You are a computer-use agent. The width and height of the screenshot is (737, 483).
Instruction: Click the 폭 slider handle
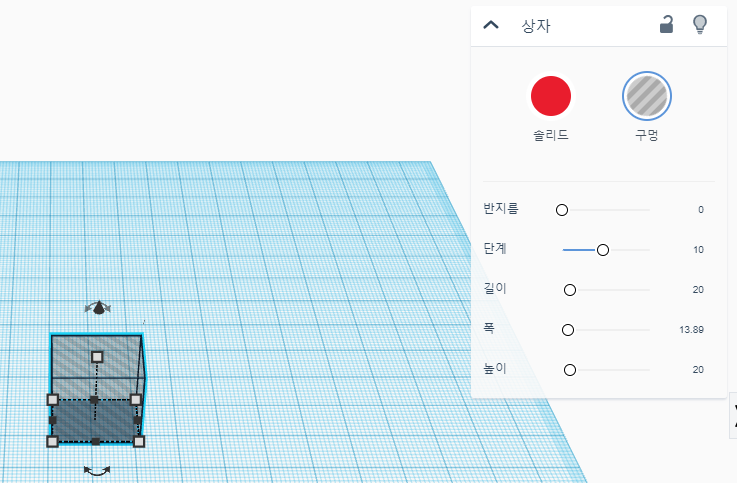pyautogui.click(x=568, y=330)
